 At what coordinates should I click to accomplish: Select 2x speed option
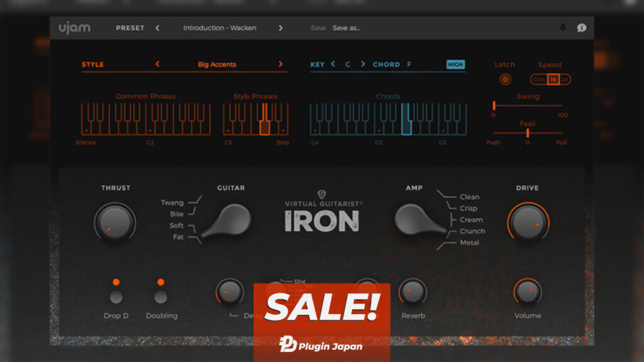565,79
